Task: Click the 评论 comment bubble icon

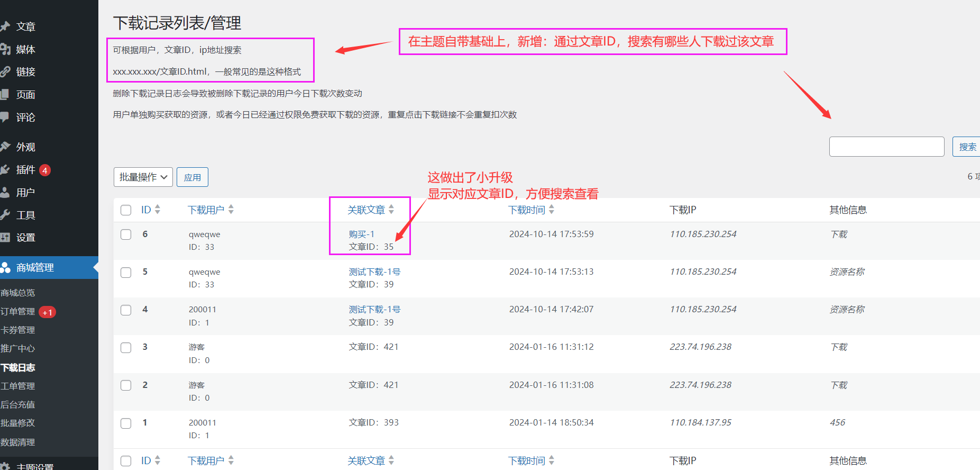Action: pyautogui.click(x=5, y=117)
